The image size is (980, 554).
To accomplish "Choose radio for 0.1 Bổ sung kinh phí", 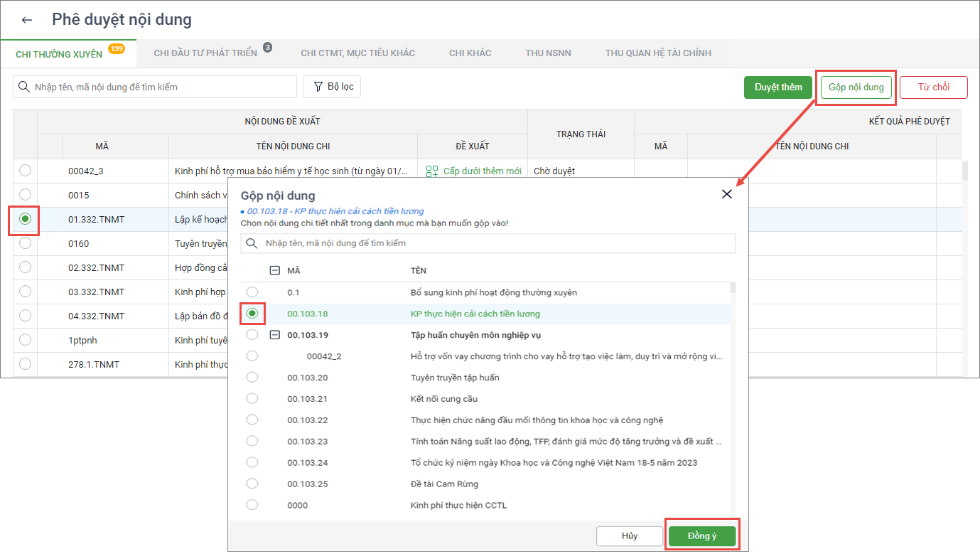I will 252,292.
